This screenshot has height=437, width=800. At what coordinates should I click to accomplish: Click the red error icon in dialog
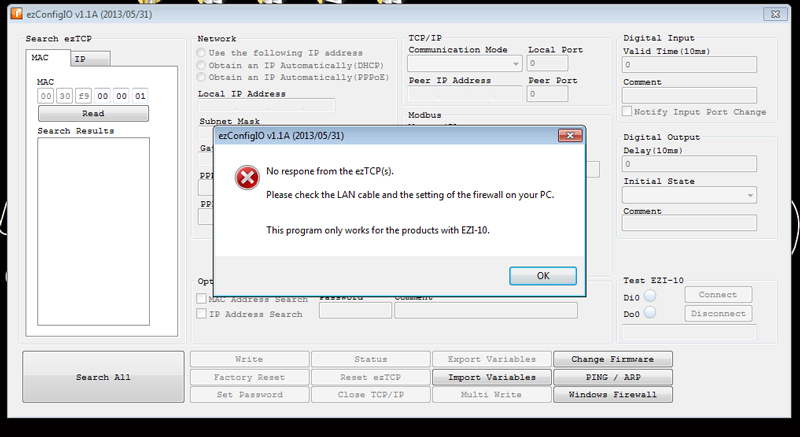click(x=247, y=177)
